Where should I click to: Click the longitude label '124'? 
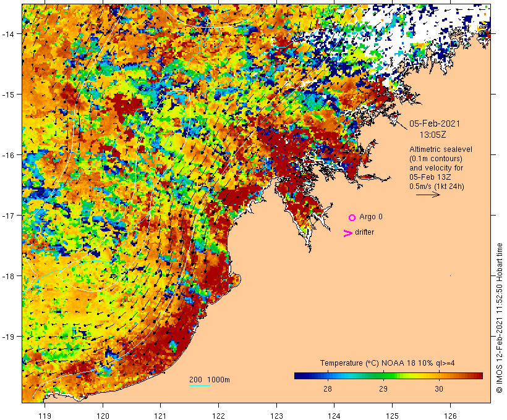click(334, 416)
